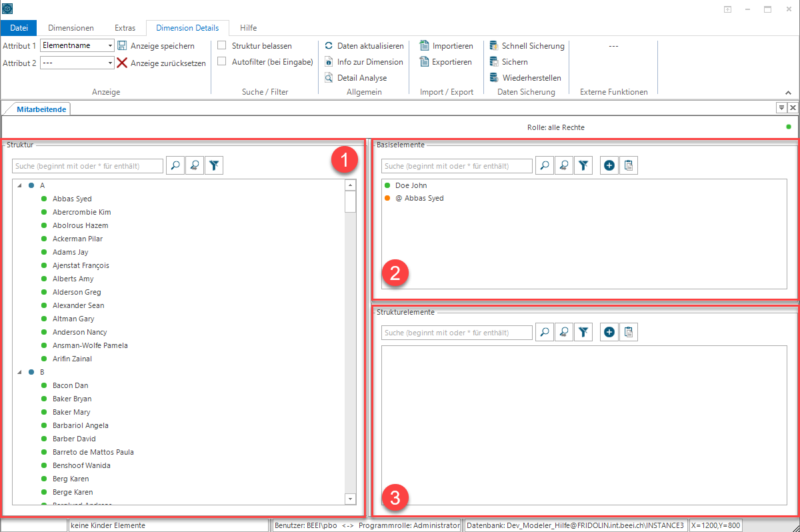The height and width of the screenshot is (532, 800).
Task: Click the Info zur Dimension label
Action: [370, 62]
